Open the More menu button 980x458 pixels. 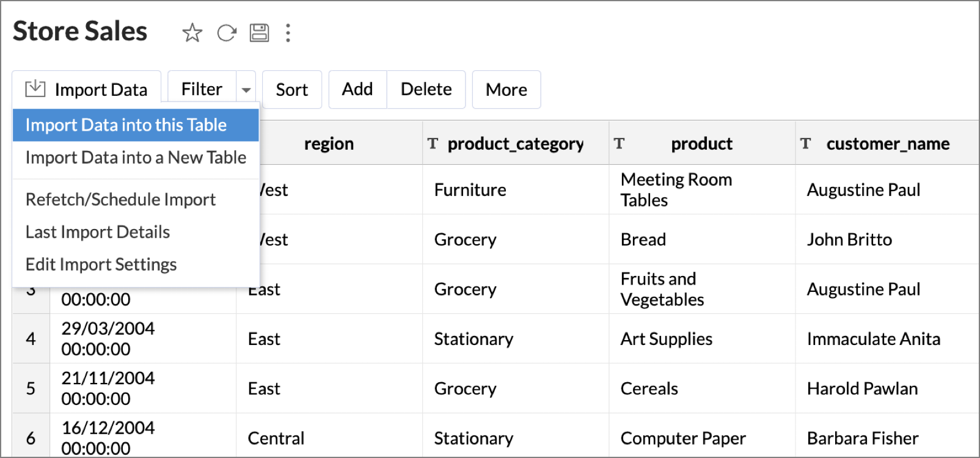click(506, 90)
